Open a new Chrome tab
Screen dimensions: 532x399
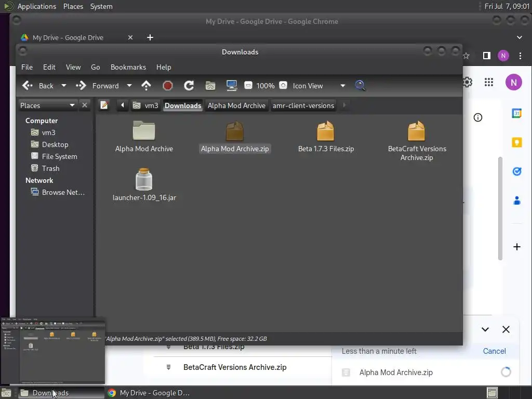tap(150, 37)
